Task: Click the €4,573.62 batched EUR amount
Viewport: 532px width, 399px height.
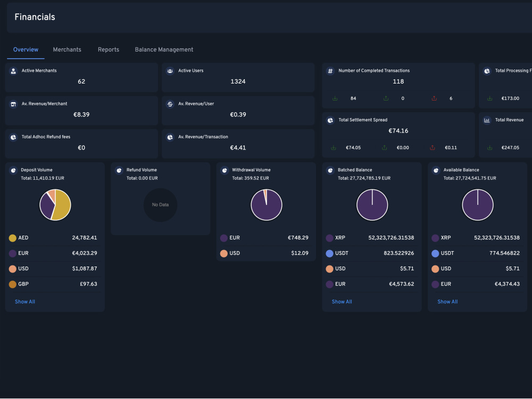Action: [x=401, y=284]
